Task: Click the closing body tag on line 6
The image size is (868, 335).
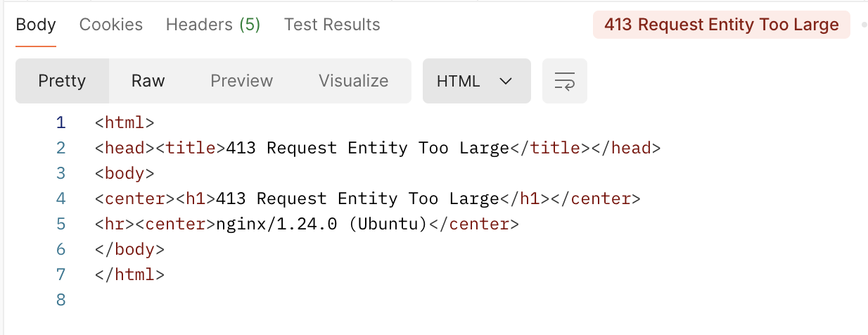Action: coord(129,249)
